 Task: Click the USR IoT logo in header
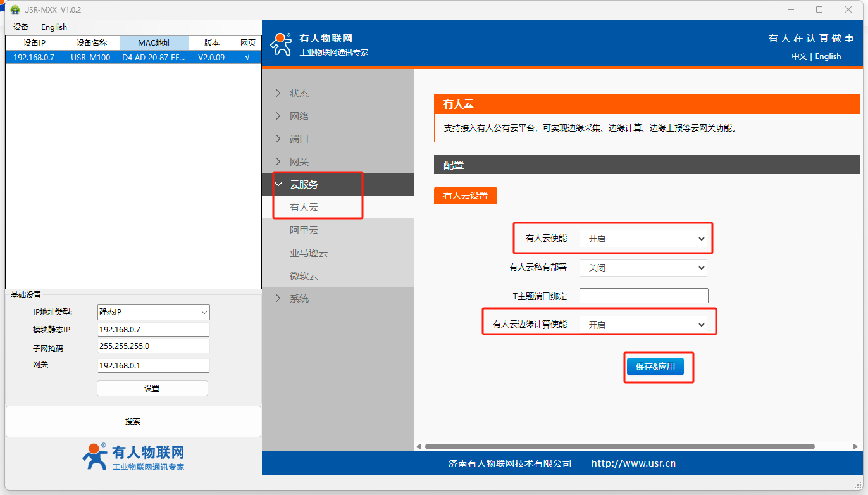pyautogui.click(x=319, y=44)
